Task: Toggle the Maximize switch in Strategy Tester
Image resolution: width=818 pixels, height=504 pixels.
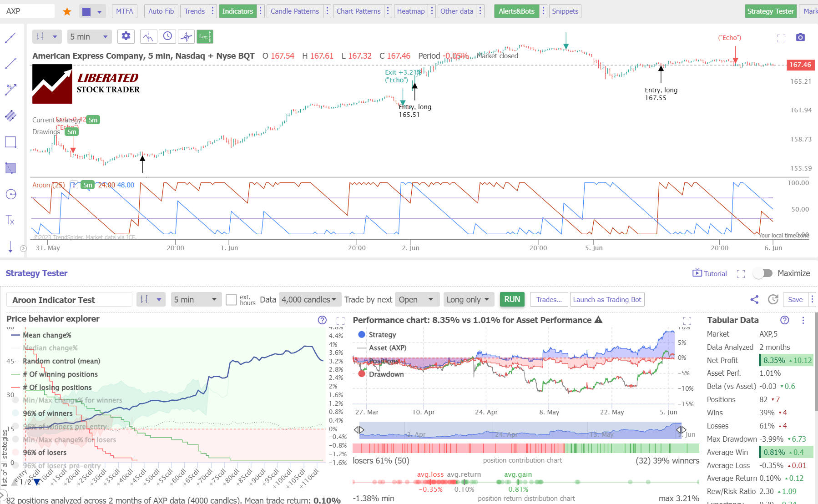Action: 763,273
